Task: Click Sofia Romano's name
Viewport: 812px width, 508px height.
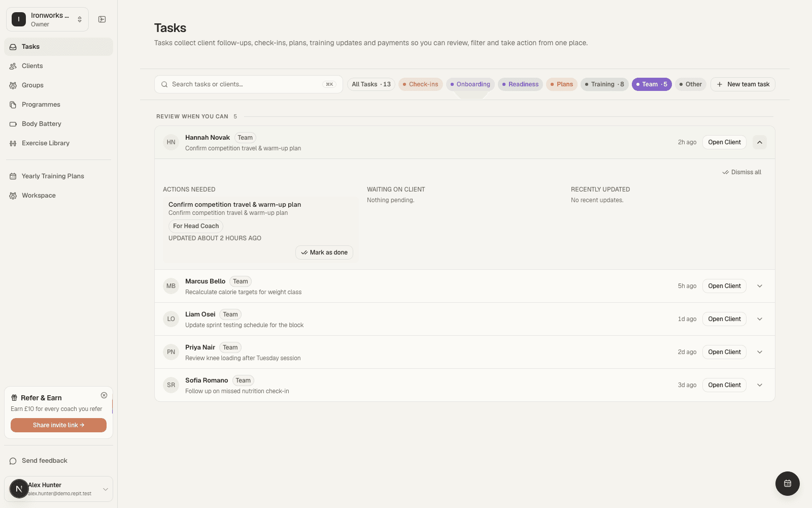Action: click(x=207, y=380)
